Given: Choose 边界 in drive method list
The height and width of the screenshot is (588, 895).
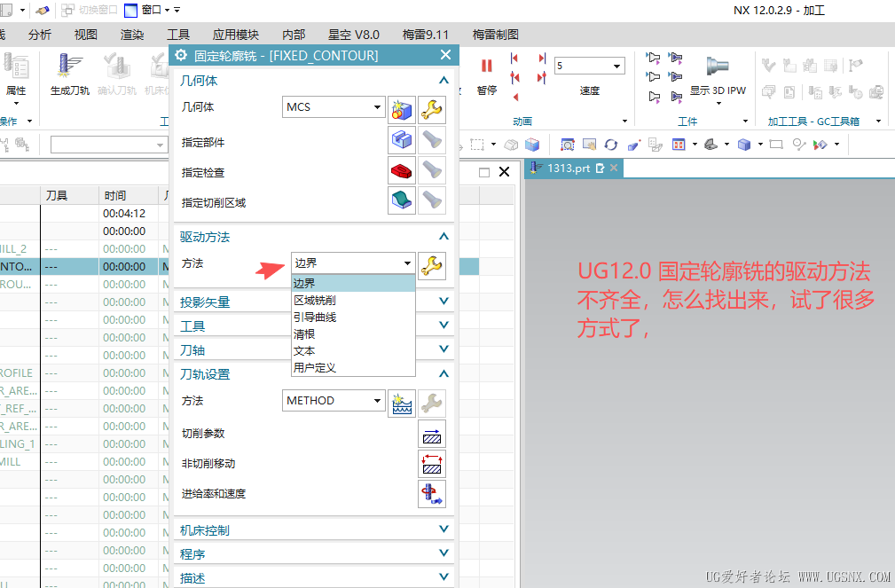Looking at the screenshot, I should click(353, 283).
